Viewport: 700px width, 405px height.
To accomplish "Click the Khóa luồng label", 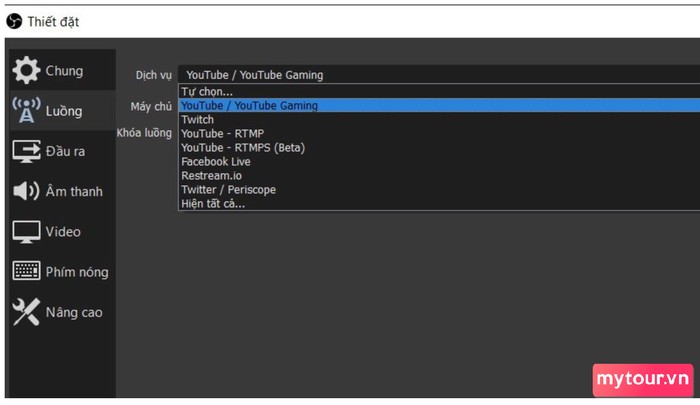I will pos(144,133).
